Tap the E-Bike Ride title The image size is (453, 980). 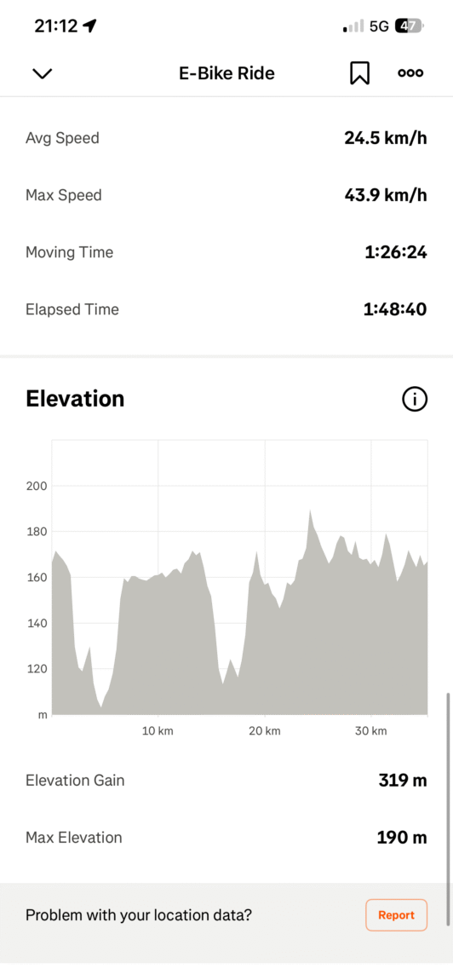pyautogui.click(x=226, y=73)
